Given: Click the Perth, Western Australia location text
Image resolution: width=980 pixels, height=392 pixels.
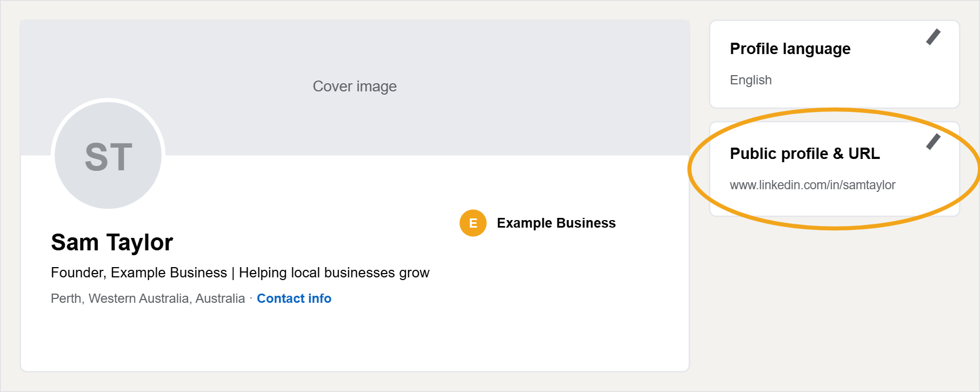Looking at the screenshot, I should point(148,298).
